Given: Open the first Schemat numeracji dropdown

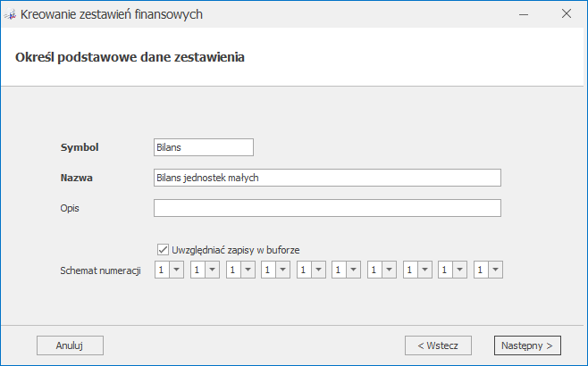Looking at the screenshot, I should click(176, 270).
